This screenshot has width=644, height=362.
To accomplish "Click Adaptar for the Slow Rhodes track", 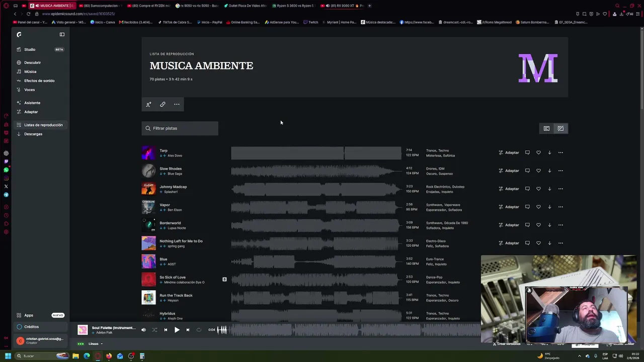I will 509,170.
